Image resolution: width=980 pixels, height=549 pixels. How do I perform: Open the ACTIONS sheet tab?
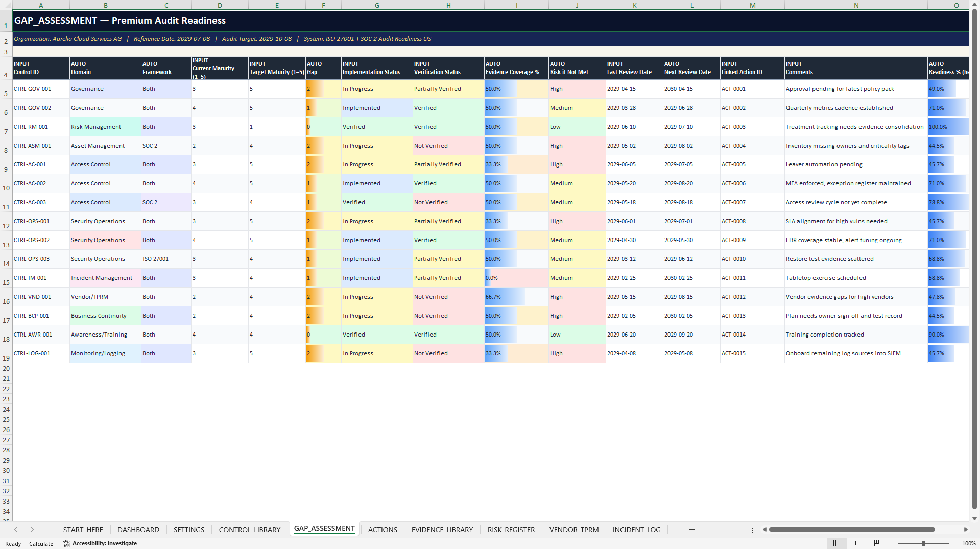[x=383, y=530]
